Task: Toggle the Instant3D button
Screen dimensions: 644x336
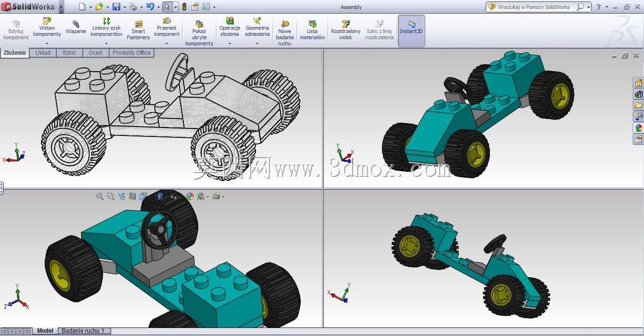Action: pos(412,31)
